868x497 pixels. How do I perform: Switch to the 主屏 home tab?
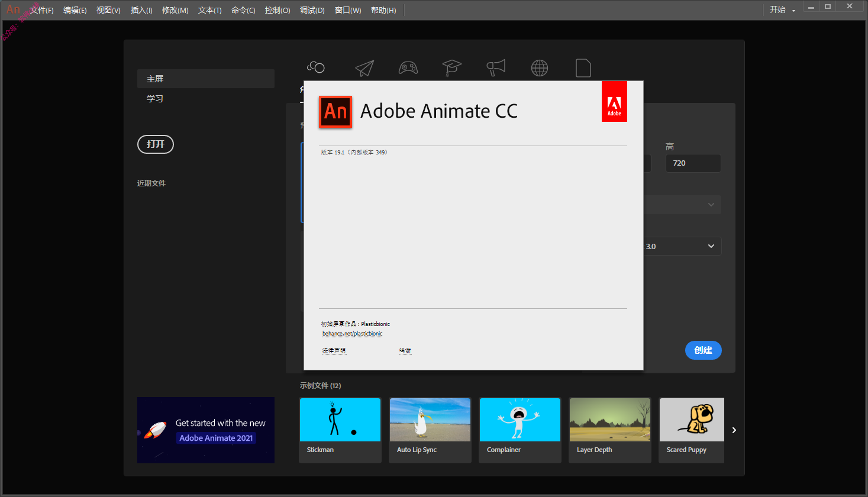coord(206,79)
